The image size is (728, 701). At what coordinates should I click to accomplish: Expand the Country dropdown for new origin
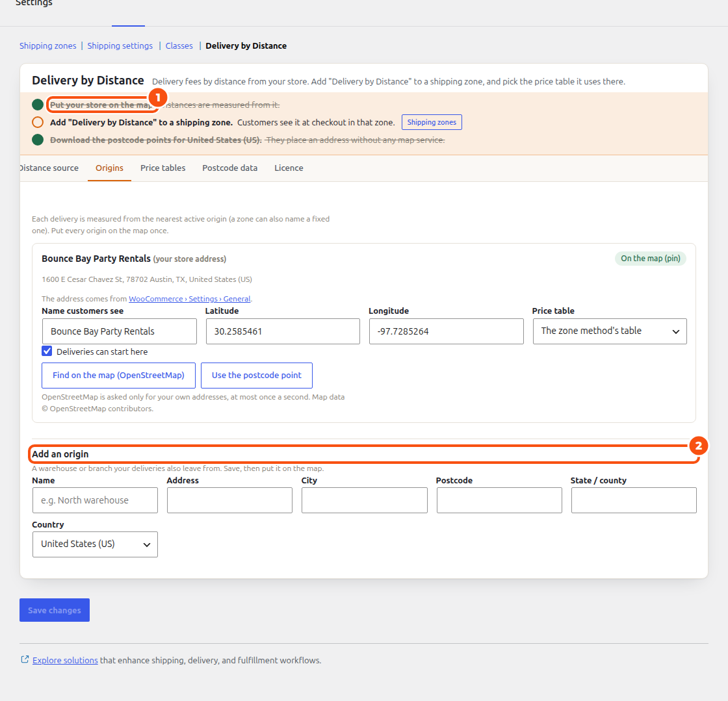[95, 544]
